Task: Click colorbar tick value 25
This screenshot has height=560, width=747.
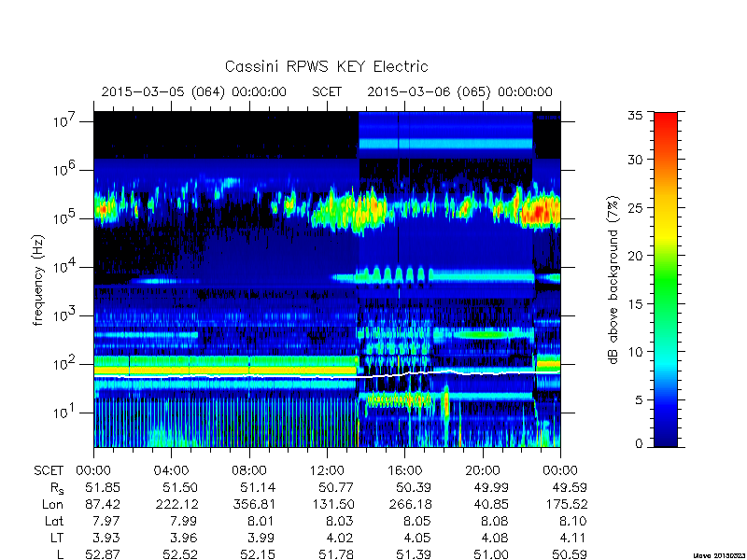Action: pyautogui.click(x=635, y=207)
